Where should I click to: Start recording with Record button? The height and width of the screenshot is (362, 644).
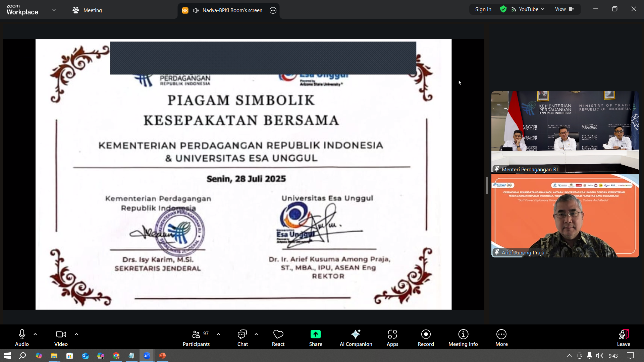(426, 338)
